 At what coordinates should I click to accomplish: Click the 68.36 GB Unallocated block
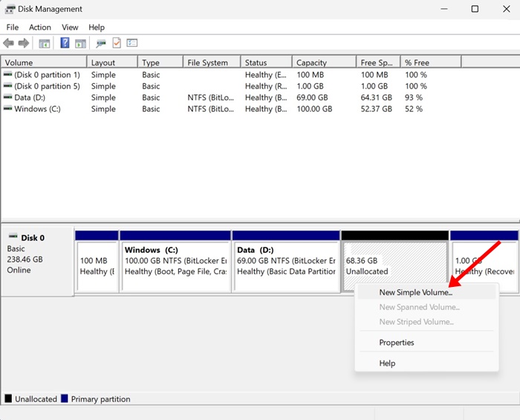coord(394,262)
